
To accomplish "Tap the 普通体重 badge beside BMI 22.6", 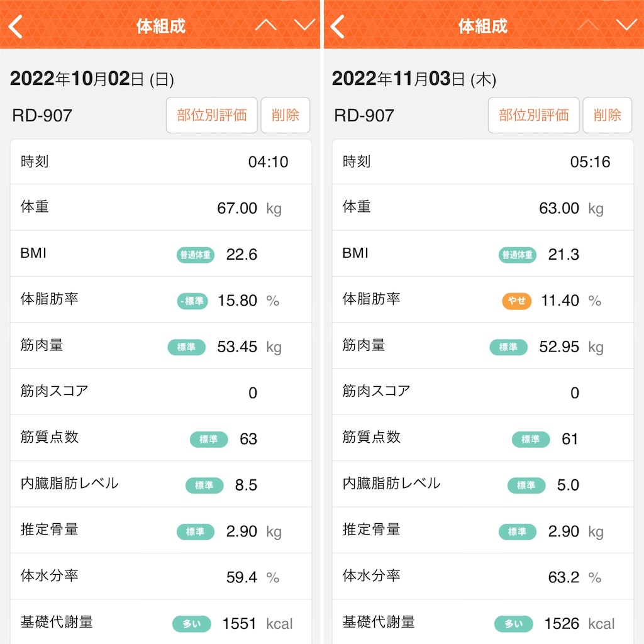I will point(196,255).
